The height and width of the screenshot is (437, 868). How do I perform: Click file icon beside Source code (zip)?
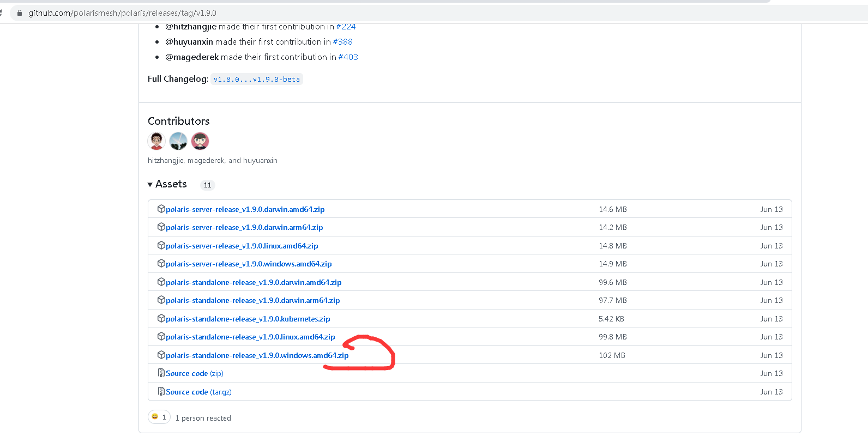click(161, 373)
